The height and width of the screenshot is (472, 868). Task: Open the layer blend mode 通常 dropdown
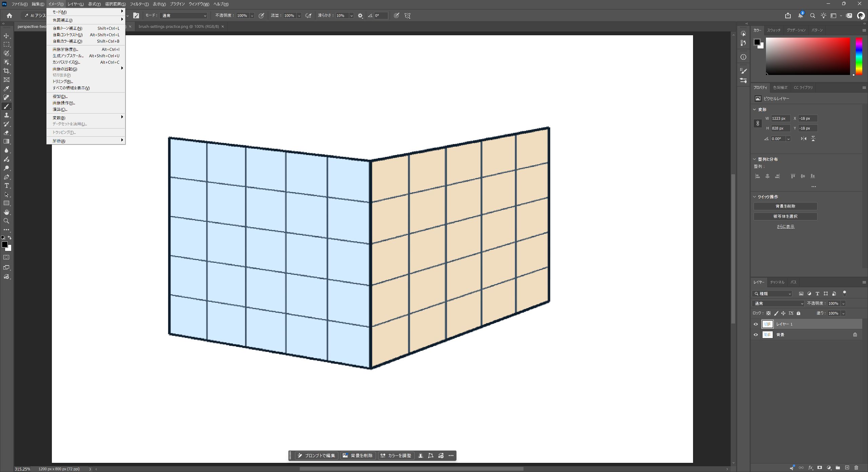coord(778,303)
